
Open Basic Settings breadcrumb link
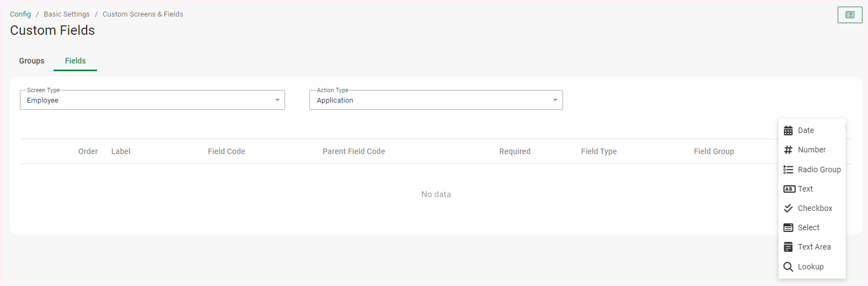pos(67,14)
